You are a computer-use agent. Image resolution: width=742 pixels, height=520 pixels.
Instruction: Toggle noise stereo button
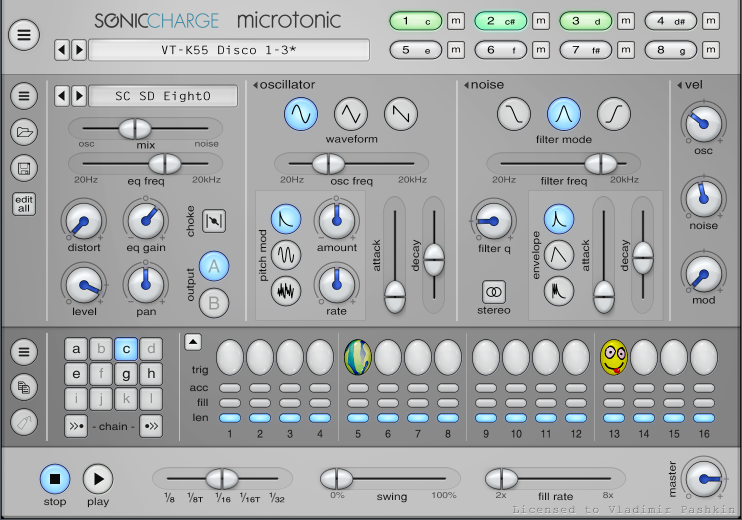pos(494,292)
